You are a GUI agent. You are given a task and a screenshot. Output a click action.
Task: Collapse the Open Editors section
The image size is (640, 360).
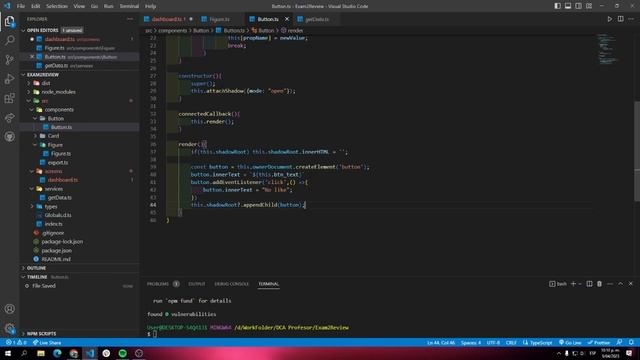(x=23, y=30)
